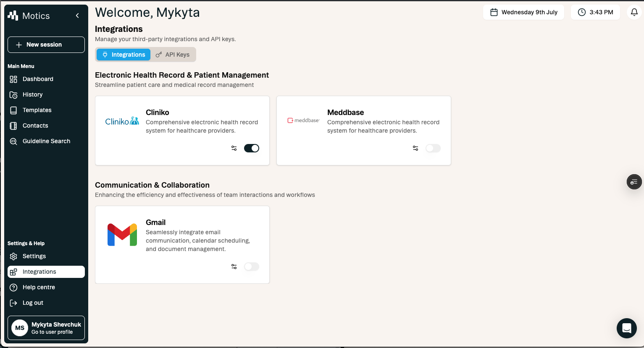
Task: Open Guideline Search
Action: tap(46, 141)
